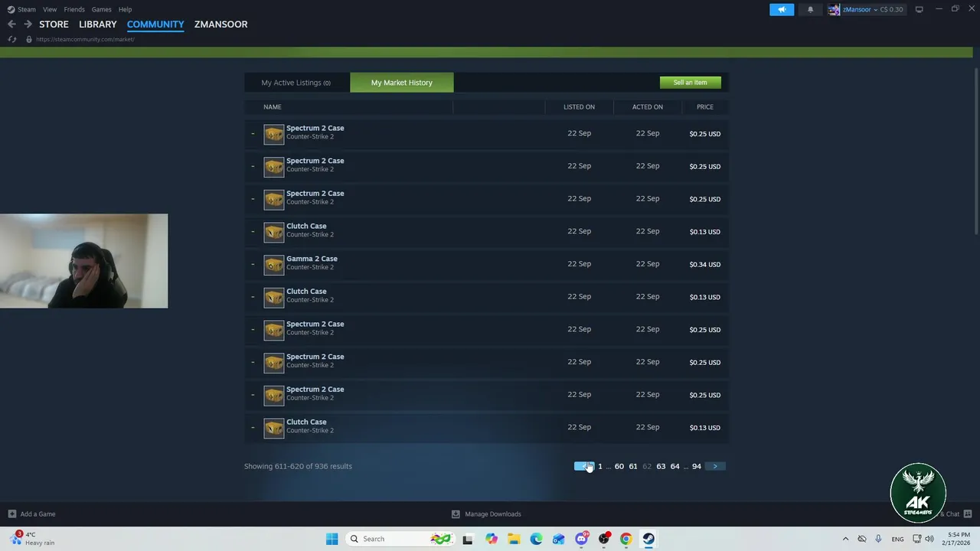Jump to page 64 of market history
Viewport: 980px width, 551px height.
click(x=675, y=466)
